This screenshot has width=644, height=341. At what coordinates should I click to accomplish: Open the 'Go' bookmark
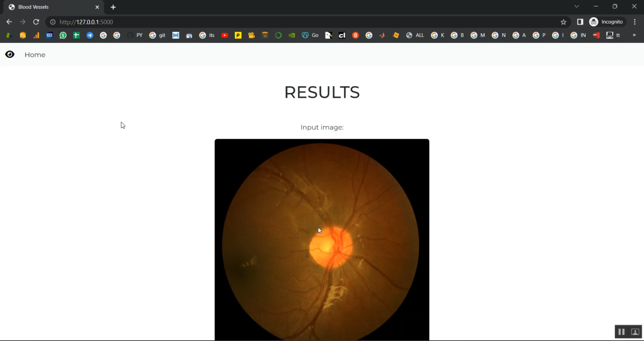click(x=310, y=35)
